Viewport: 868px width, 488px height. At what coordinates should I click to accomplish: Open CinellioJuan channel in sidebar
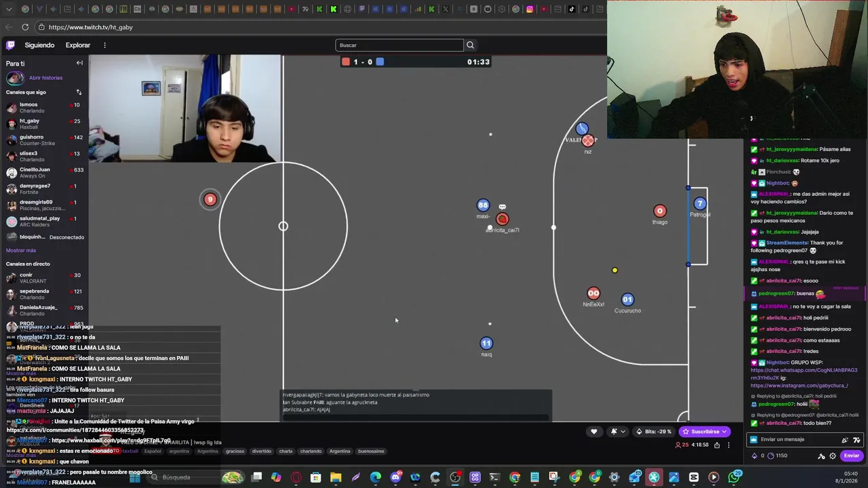[43, 173]
